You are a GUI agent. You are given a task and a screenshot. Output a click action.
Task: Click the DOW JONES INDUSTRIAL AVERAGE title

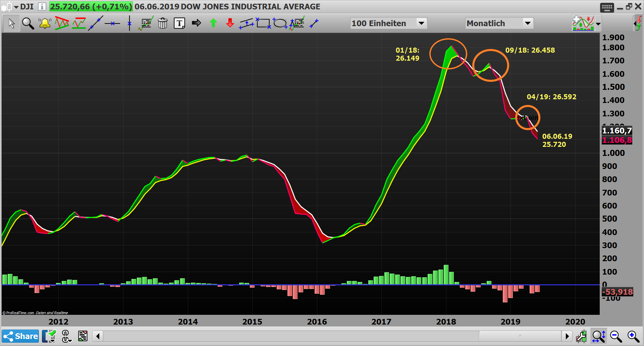click(x=251, y=6)
